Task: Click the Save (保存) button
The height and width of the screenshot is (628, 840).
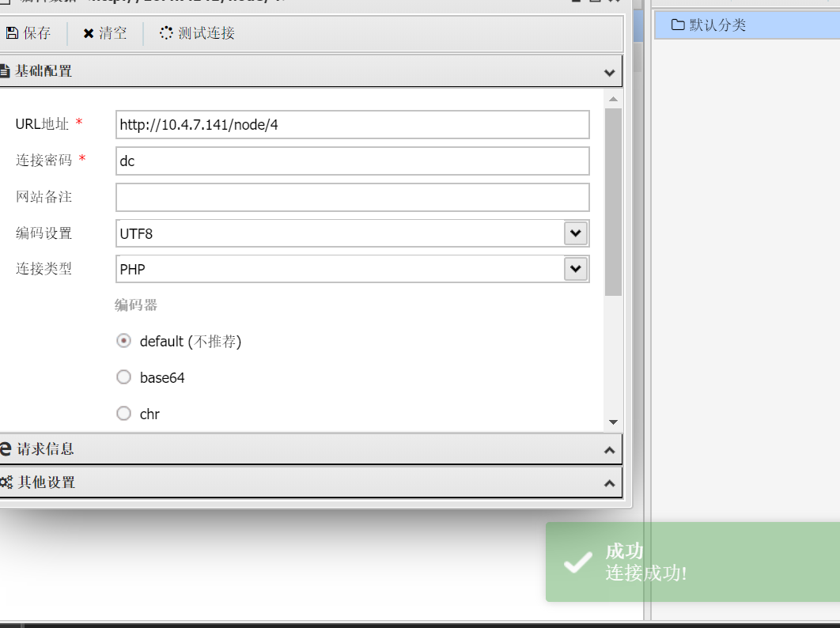Action: click(x=29, y=33)
